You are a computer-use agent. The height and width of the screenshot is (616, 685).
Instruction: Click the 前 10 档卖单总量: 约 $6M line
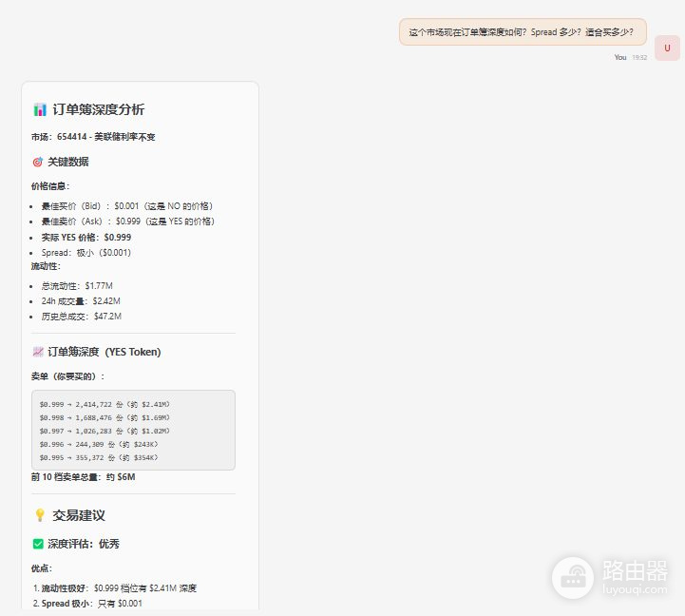[x=83, y=477]
